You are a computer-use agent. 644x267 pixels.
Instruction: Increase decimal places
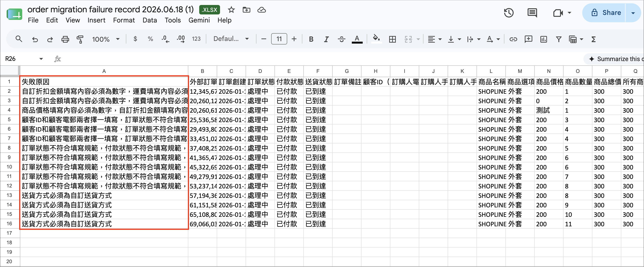[x=181, y=39]
